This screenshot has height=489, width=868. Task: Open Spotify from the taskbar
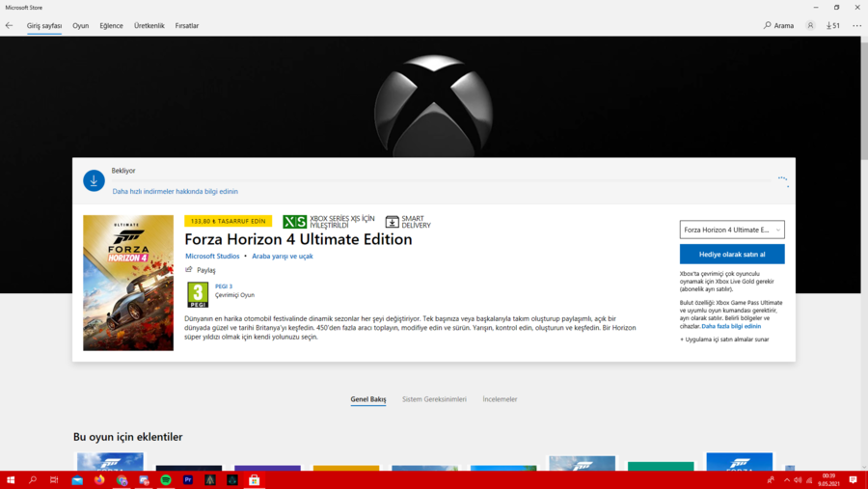click(x=166, y=480)
